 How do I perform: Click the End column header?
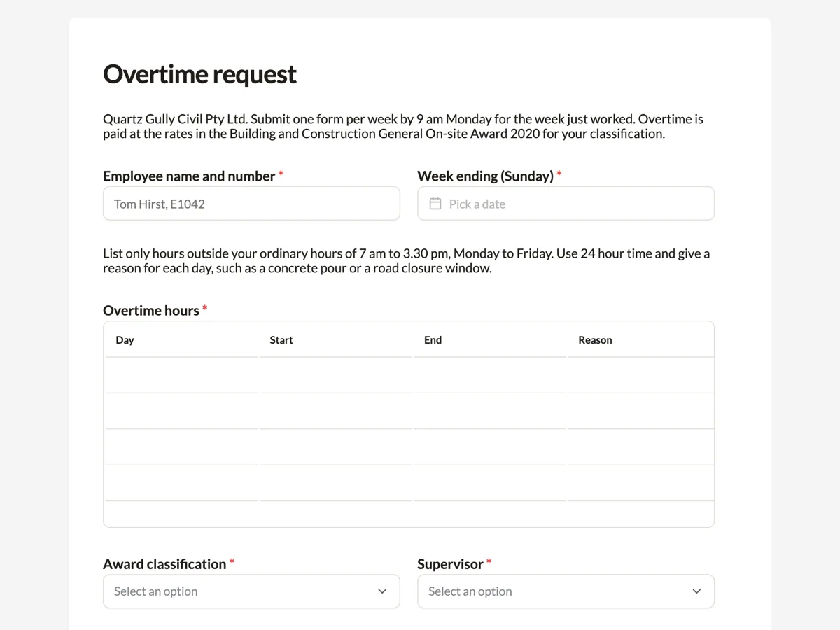pyautogui.click(x=490, y=340)
